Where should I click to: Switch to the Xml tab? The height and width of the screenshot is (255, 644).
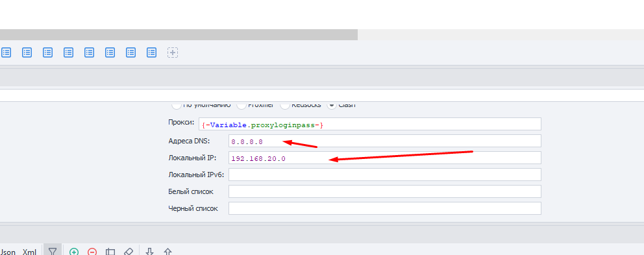(x=30, y=252)
